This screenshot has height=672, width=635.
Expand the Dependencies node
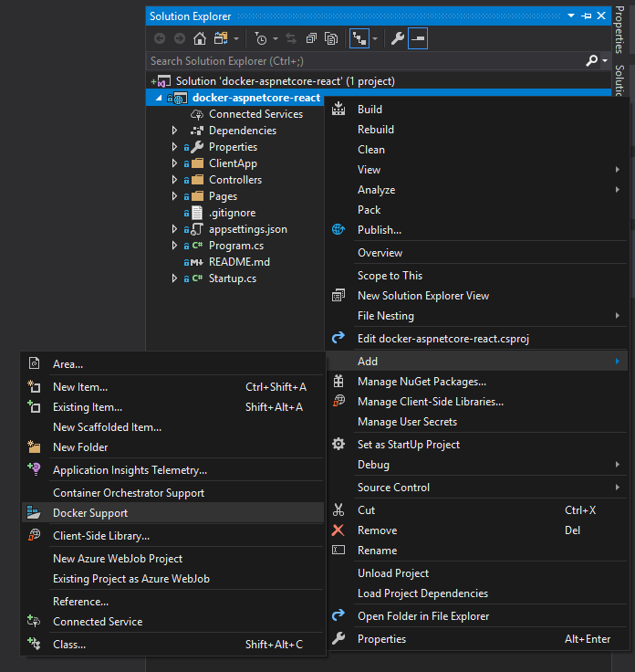174,131
